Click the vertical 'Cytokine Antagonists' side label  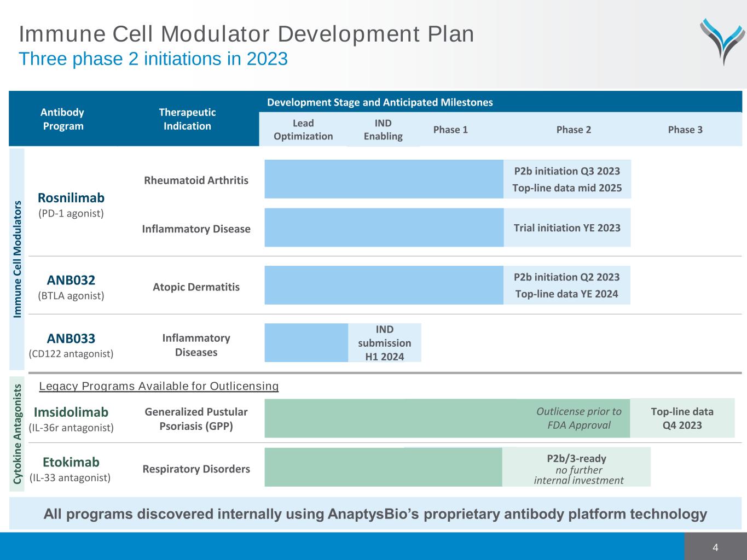coord(17,434)
